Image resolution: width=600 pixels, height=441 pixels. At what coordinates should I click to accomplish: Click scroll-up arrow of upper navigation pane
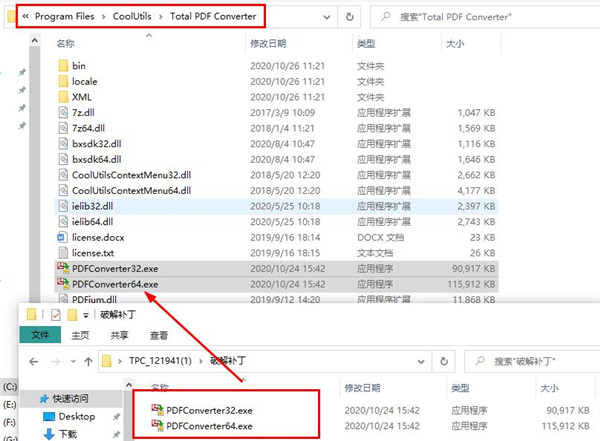pyautogui.click(x=34, y=40)
